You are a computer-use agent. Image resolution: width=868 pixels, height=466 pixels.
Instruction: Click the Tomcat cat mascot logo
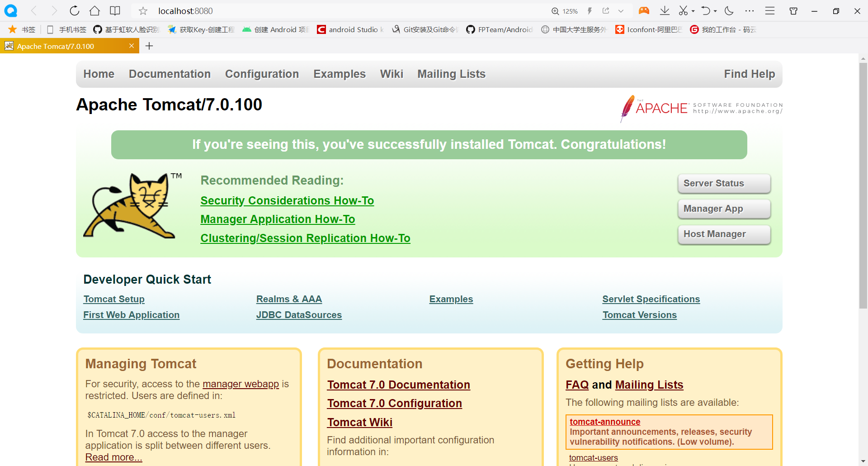click(132, 205)
